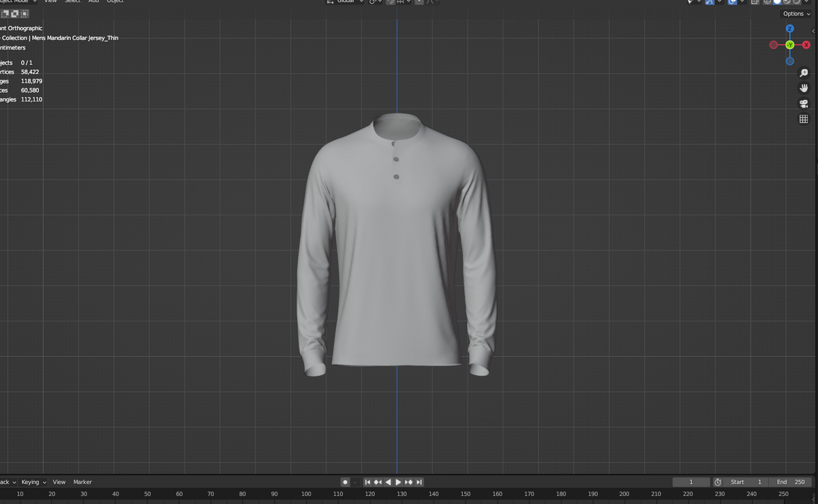Click the green Y axis gizmo center
818x504 pixels.
(x=789, y=45)
